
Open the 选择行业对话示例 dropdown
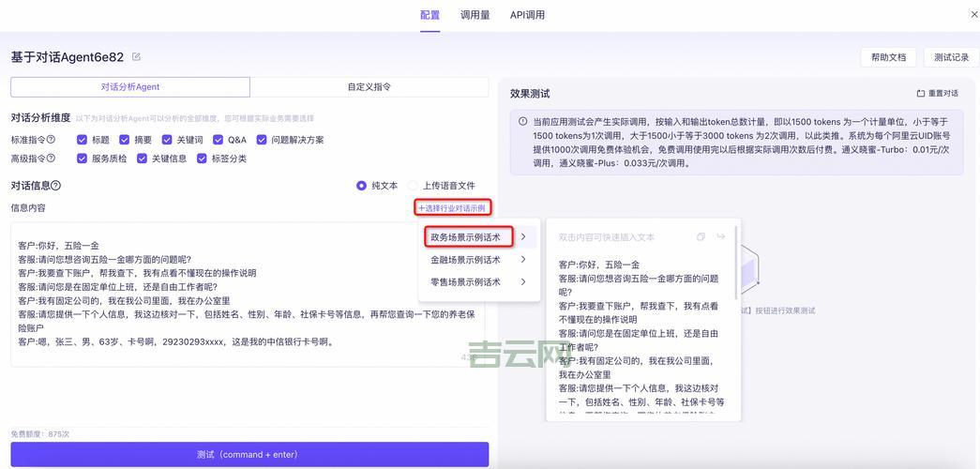click(x=453, y=207)
